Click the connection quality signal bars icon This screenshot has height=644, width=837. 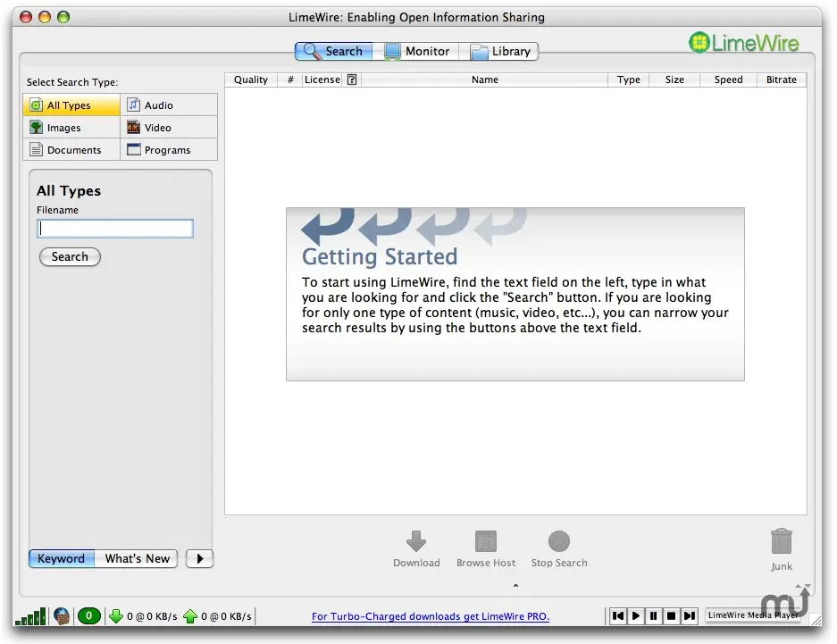pos(30,616)
